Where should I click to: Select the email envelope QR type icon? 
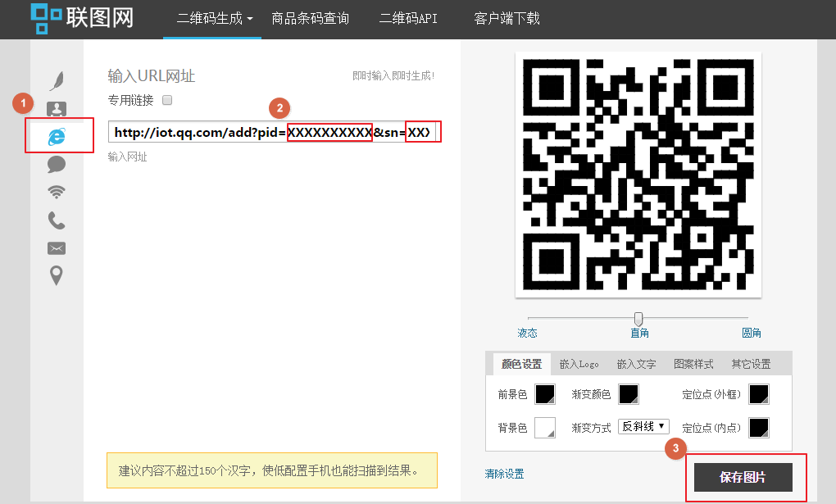[57, 248]
